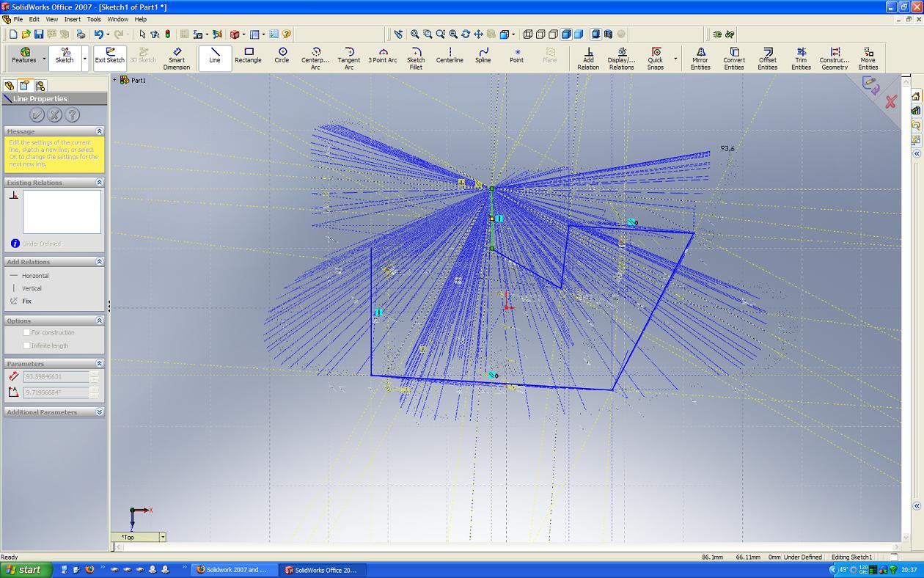924x578 pixels.
Task: Use the Offset Entities tool
Action: pos(768,59)
